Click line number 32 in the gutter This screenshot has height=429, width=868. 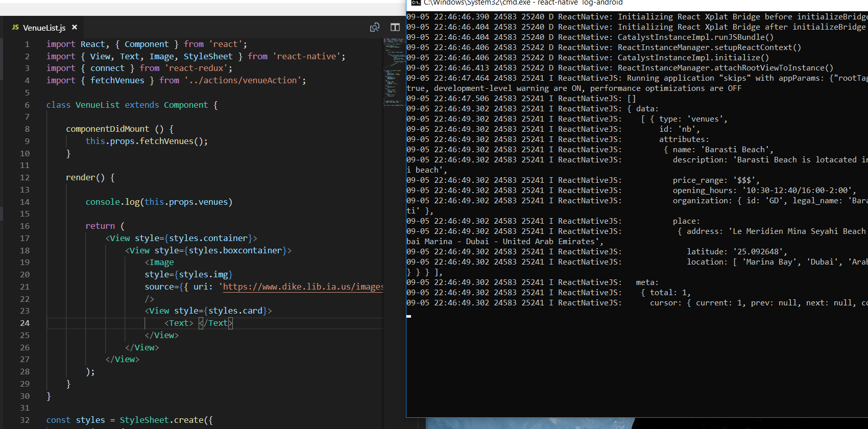tap(25, 420)
